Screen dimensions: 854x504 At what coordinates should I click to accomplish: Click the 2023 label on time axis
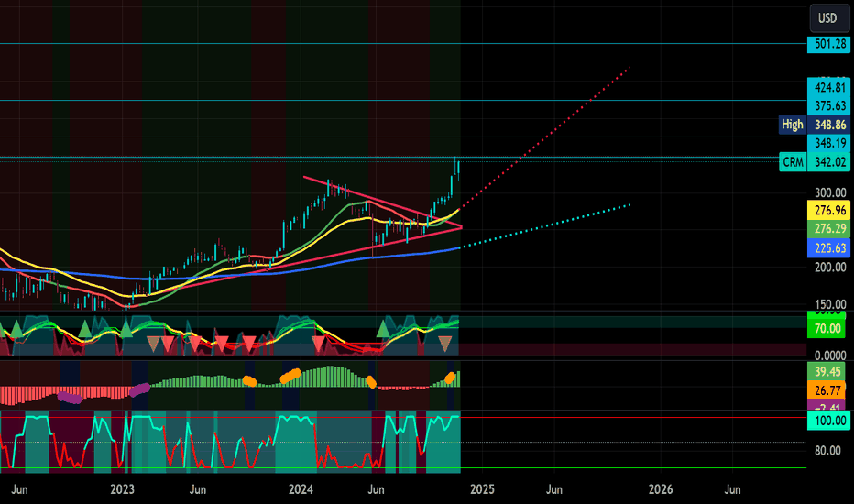coord(122,489)
